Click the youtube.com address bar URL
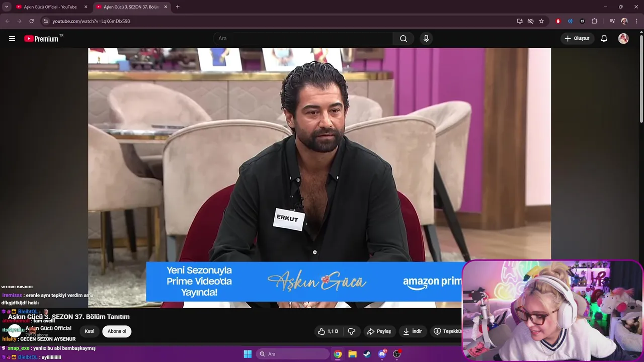Screen dimensions: 644x362 91,21
